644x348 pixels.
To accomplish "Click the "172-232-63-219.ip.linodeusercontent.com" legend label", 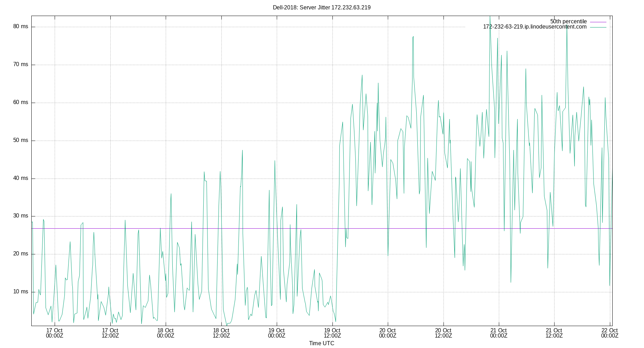I will pyautogui.click(x=535, y=27).
